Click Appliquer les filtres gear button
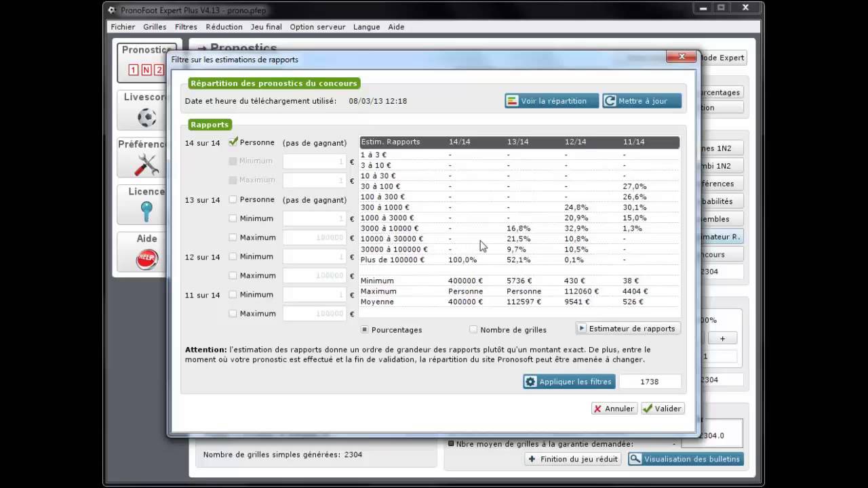The width and height of the screenshot is (868, 488). (x=569, y=382)
